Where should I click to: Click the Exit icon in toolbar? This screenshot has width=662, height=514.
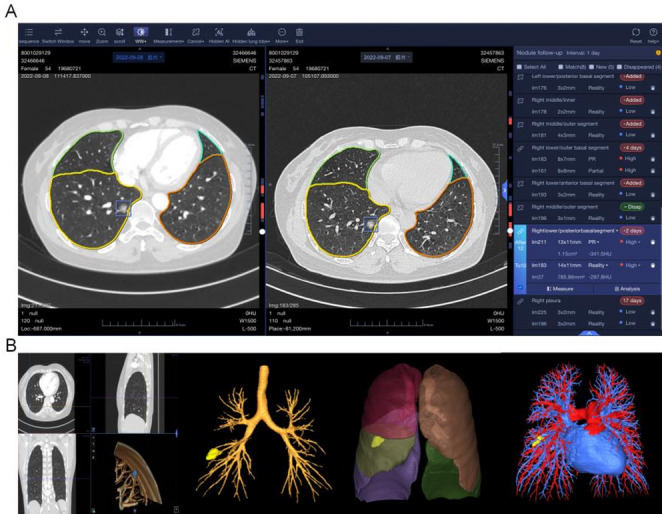(299, 33)
